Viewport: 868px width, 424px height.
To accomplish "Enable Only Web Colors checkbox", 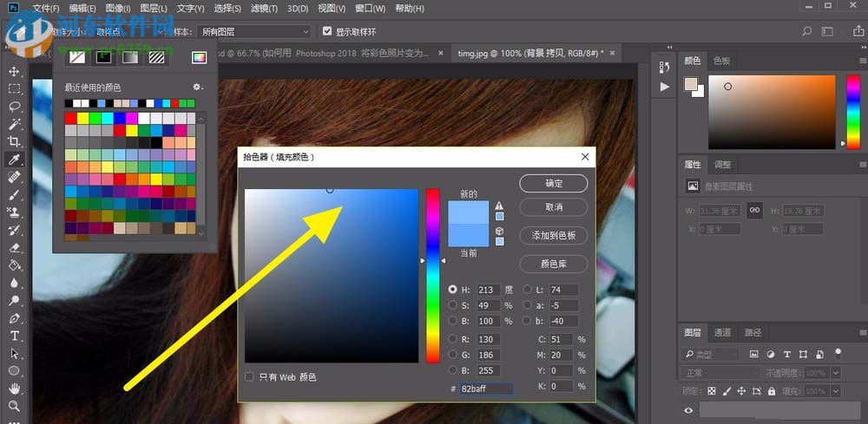I will click(x=250, y=377).
